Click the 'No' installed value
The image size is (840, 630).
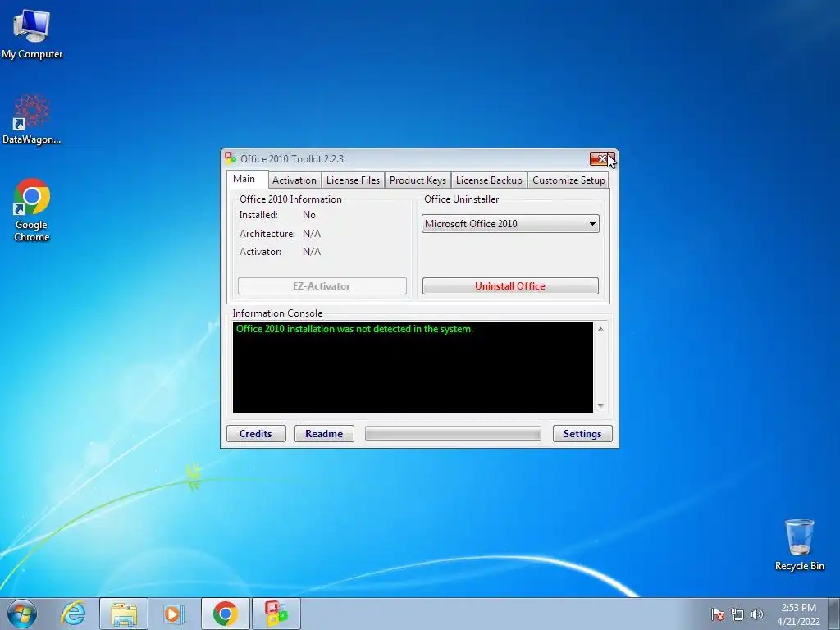[x=309, y=215]
